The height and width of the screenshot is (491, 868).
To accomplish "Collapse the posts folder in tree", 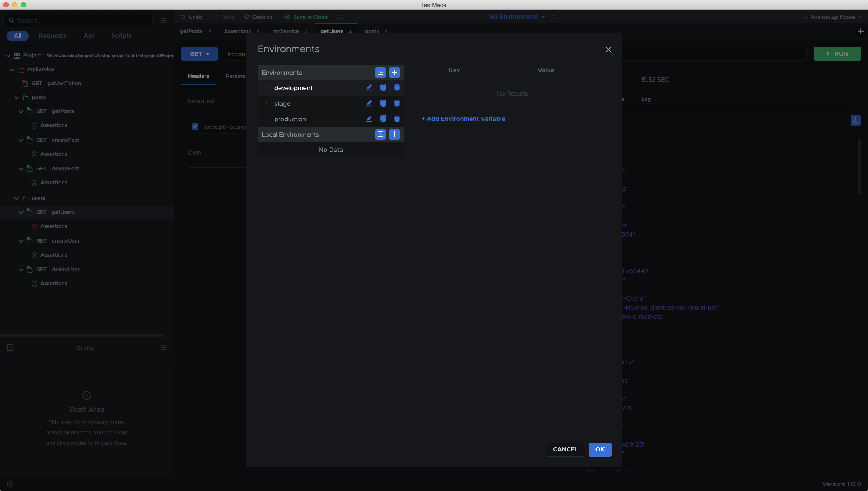I will (17, 97).
